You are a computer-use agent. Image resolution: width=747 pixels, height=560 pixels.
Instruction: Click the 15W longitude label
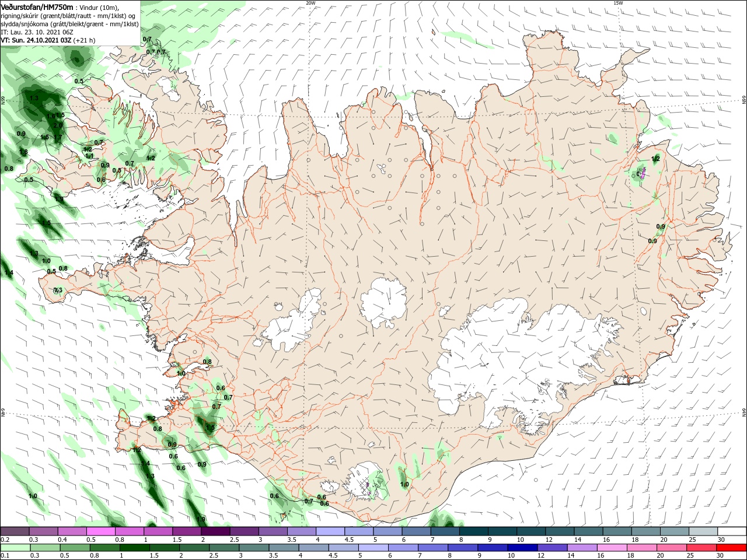point(617,3)
